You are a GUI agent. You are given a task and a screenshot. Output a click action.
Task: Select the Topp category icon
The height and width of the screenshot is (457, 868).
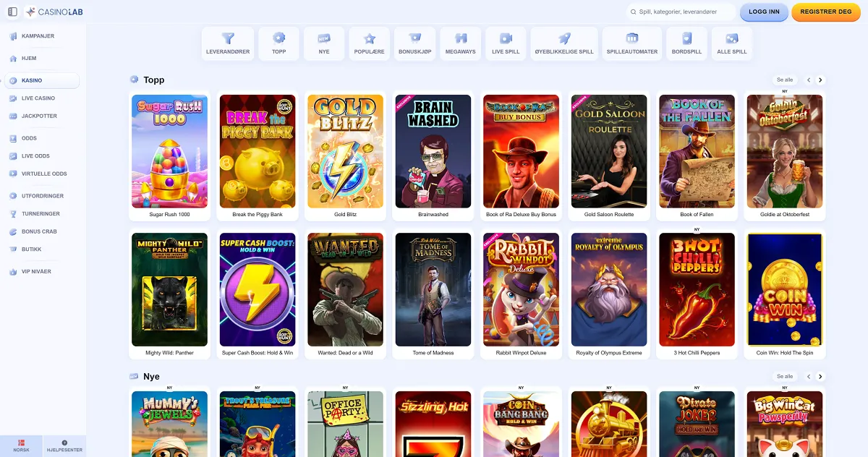tap(279, 38)
